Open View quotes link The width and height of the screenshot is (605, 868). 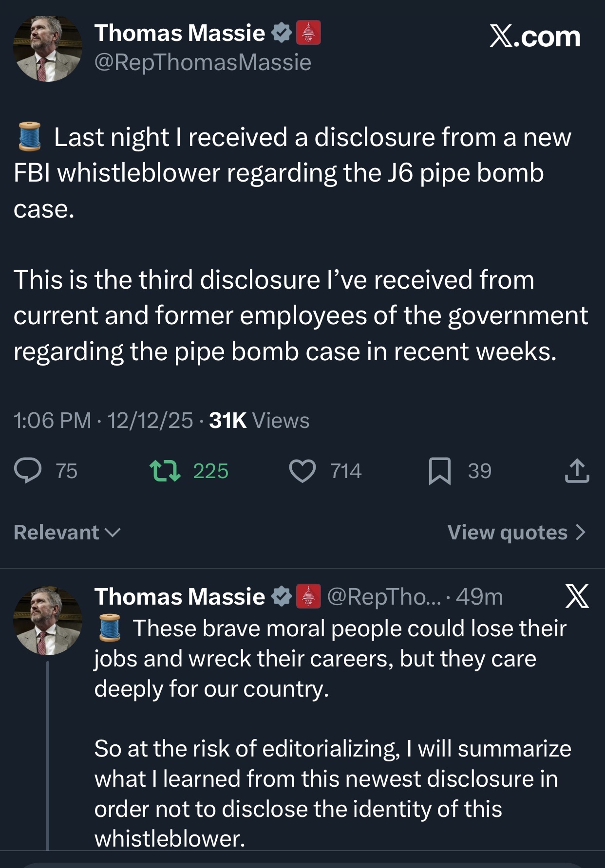[507, 532]
